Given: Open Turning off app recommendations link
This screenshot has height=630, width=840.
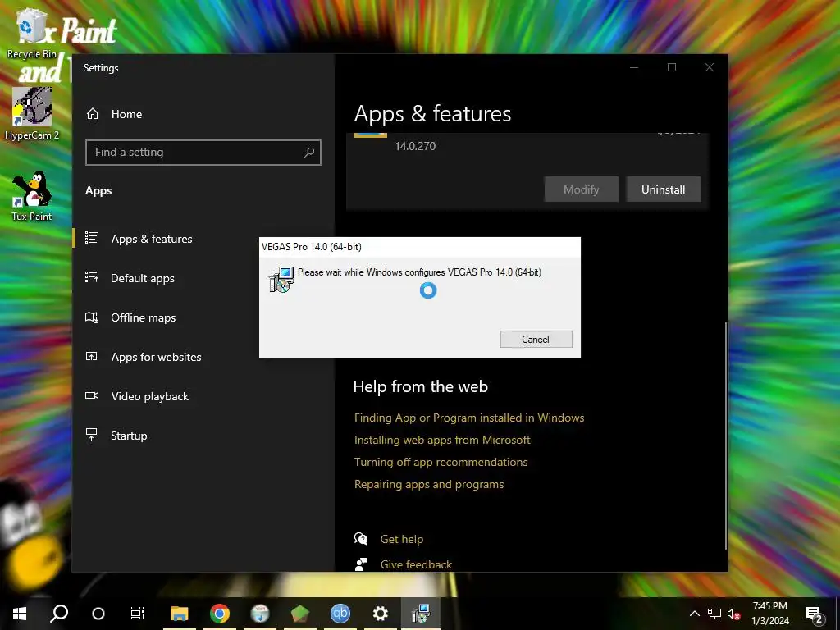Looking at the screenshot, I should [x=441, y=462].
